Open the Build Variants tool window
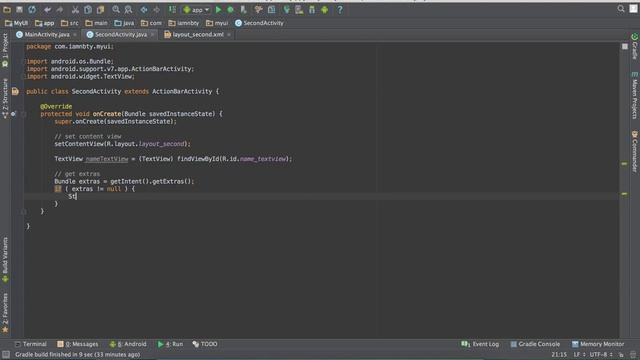Viewport: 640px width, 360px height. coord(5,260)
